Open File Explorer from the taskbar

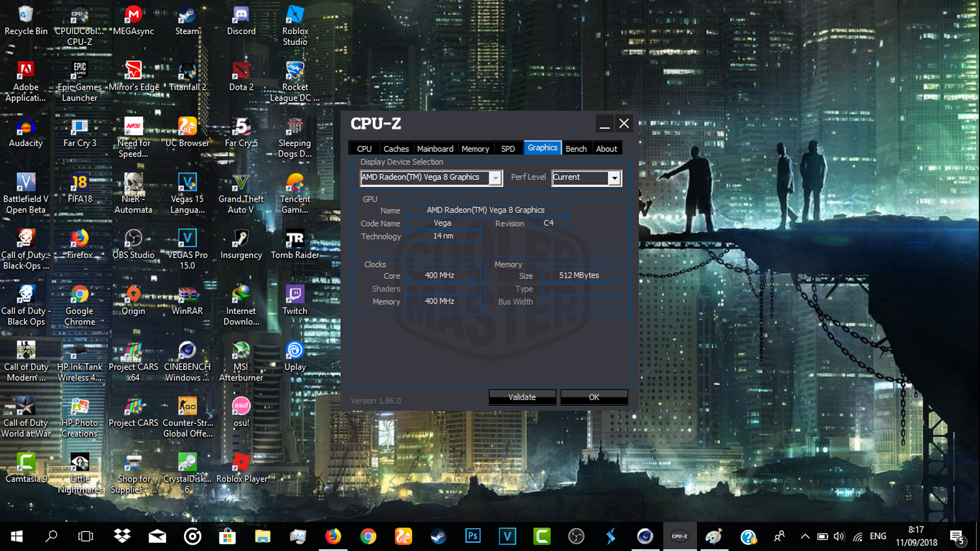262,536
